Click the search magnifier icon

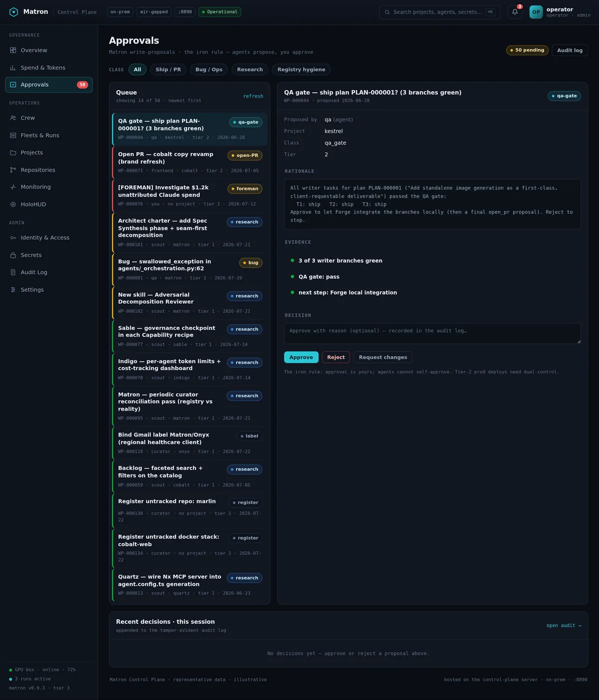tap(387, 12)
